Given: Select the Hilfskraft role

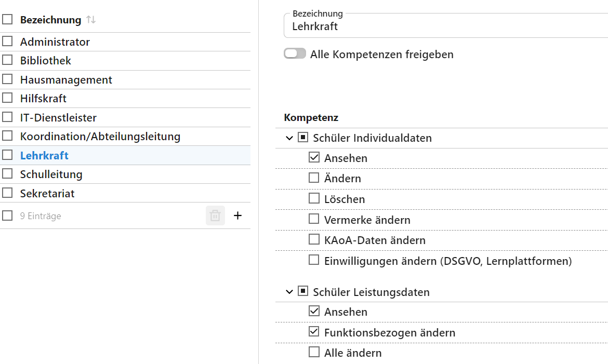Looking at the screenshot, I should tap(43, 99).
